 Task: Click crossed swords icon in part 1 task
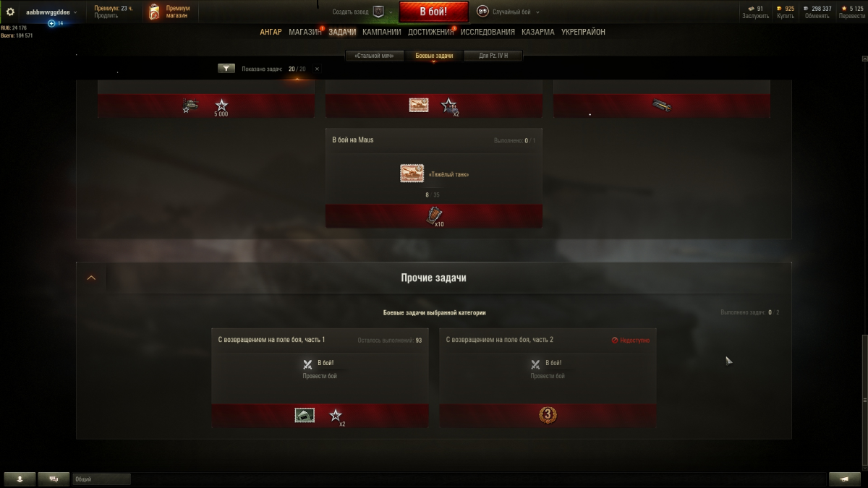coord(307,365)
